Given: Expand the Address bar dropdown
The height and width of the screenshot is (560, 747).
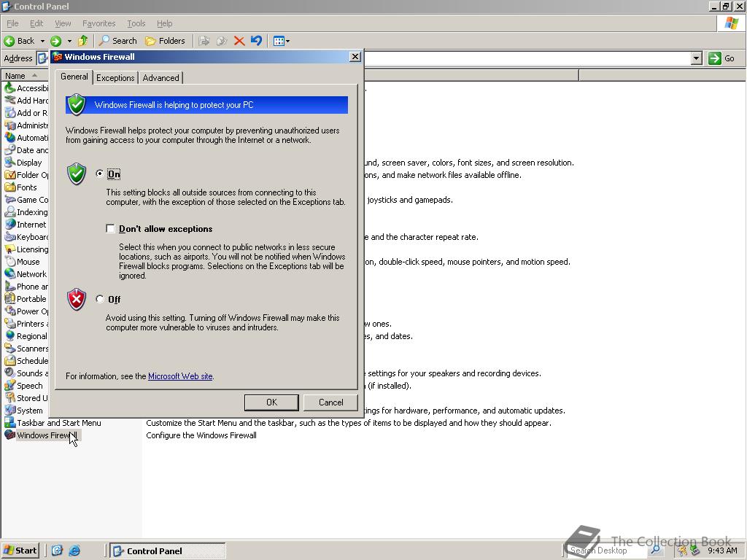Looking at the screenshot, I should 697,58.
